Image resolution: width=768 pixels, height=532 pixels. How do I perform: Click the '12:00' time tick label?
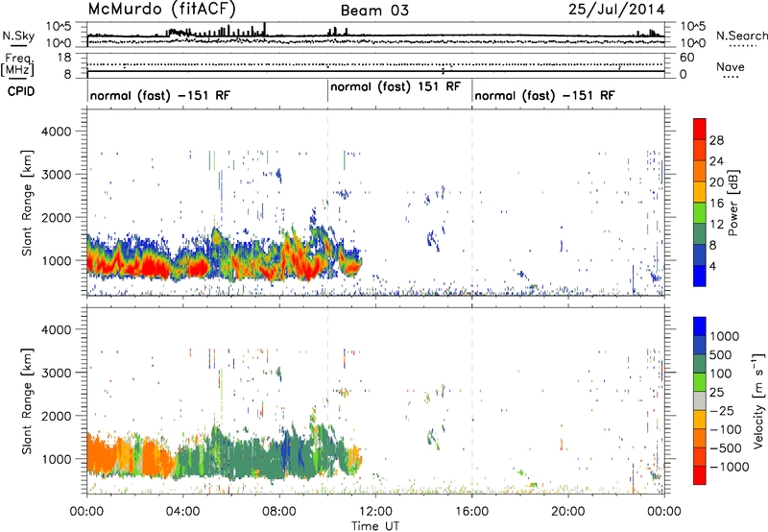pyautogui.click(x=375, y=512)
